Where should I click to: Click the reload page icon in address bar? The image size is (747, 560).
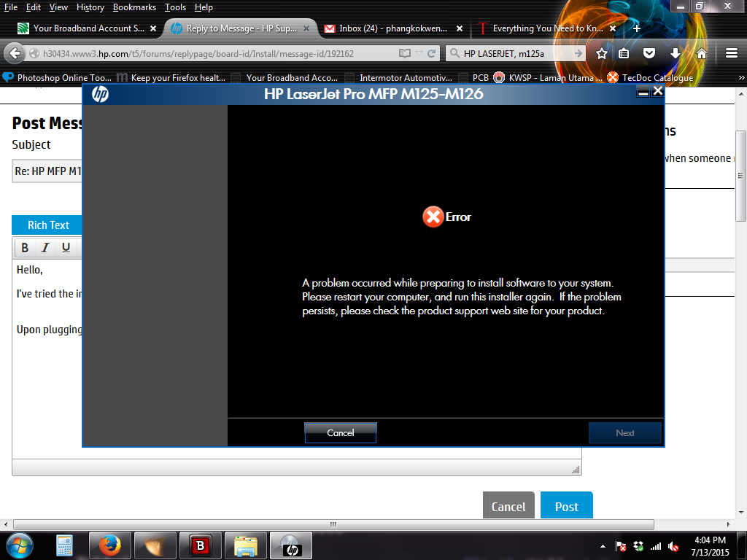coord(432,53)
